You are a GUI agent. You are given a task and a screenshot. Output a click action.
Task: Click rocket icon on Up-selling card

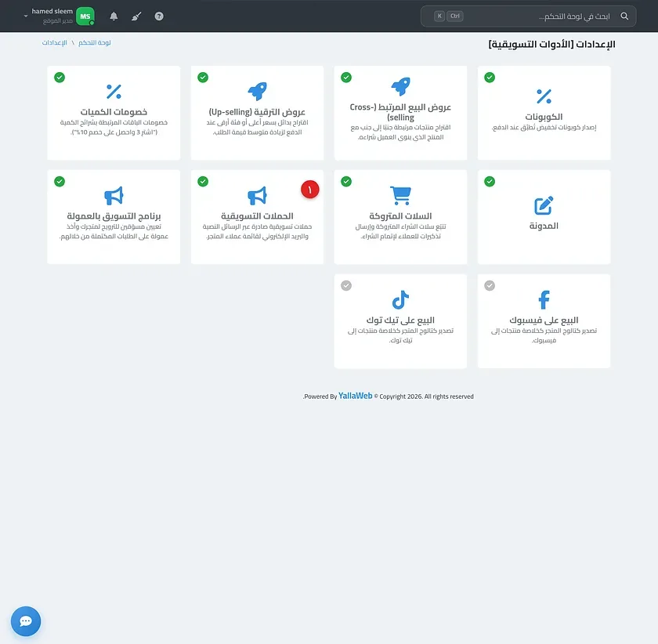coord(257,91)
